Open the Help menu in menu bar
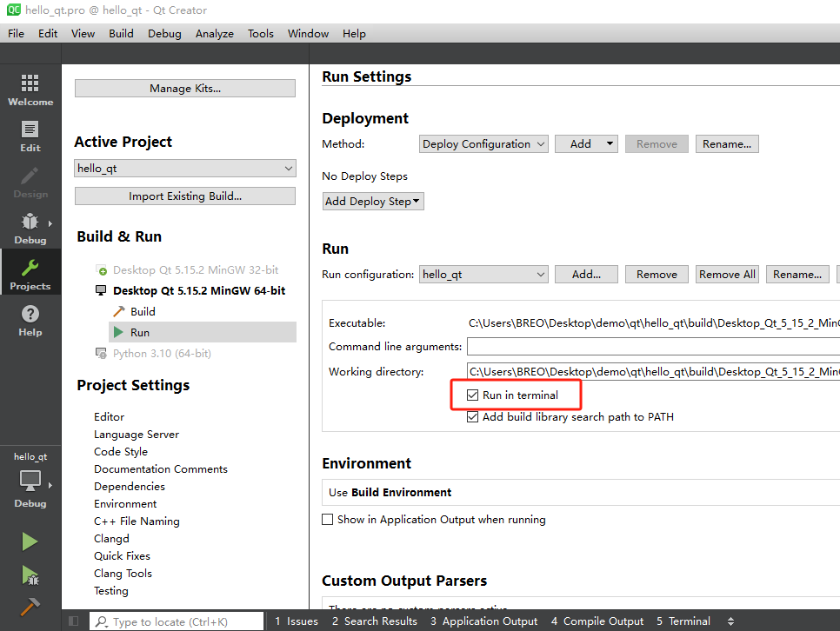 [354, 33]
